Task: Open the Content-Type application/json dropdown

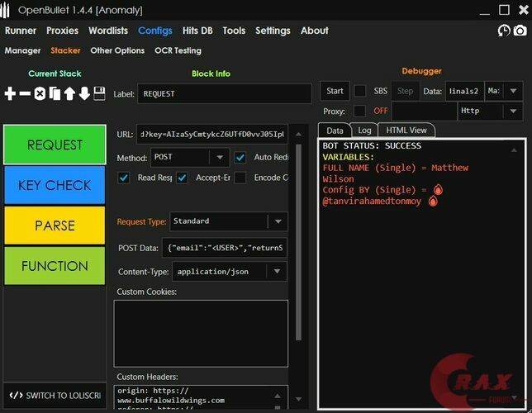Action: coord(230,272)
